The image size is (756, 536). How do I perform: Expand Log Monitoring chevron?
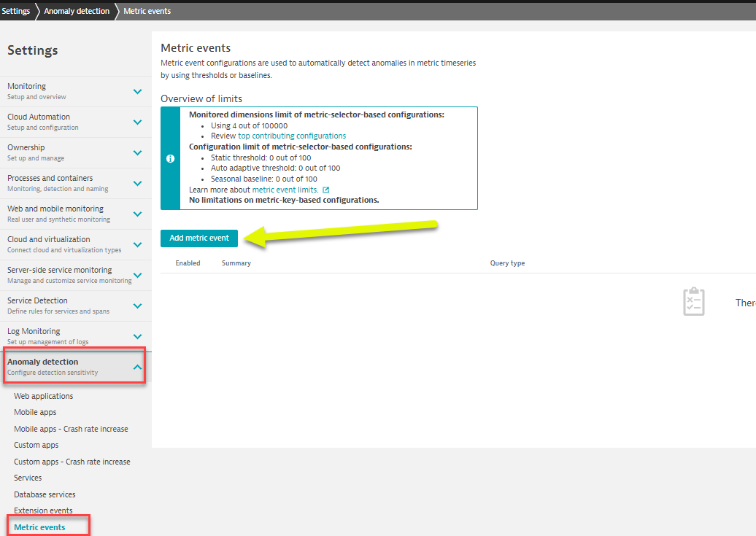tap(137, 336)
